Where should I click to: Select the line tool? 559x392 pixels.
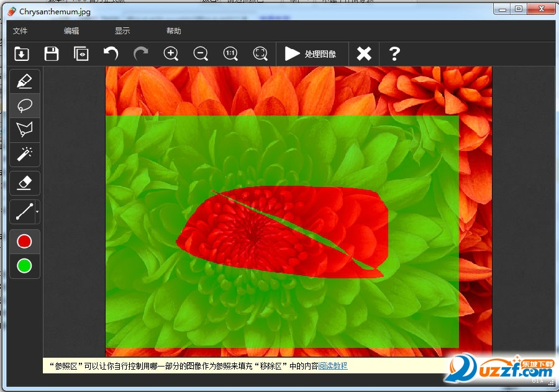[x=23, y=212]
